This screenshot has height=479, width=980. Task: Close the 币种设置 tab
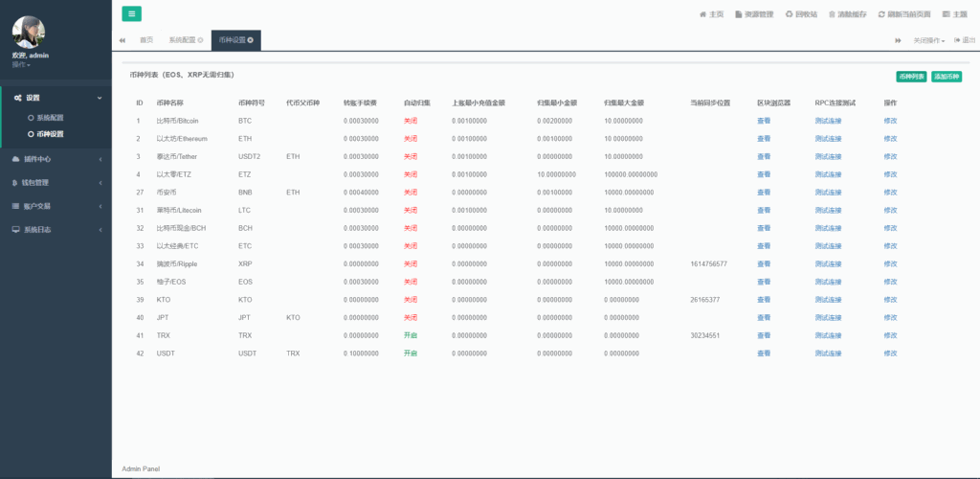pos(251,40)
